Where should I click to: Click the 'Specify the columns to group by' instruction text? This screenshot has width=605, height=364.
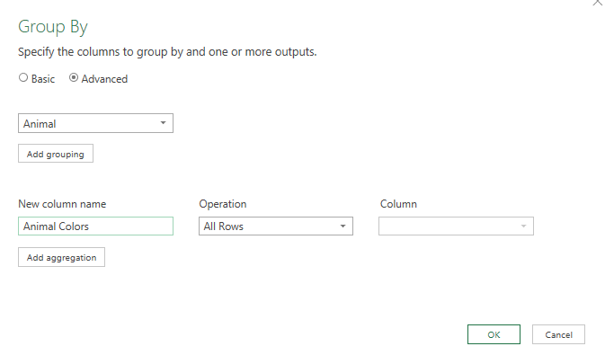(167, 52)
